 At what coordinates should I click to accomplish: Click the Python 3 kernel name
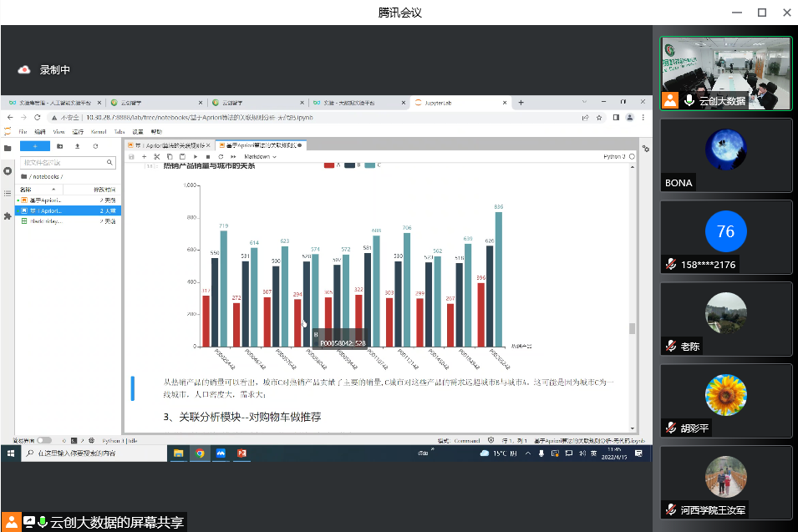(614, 156)
